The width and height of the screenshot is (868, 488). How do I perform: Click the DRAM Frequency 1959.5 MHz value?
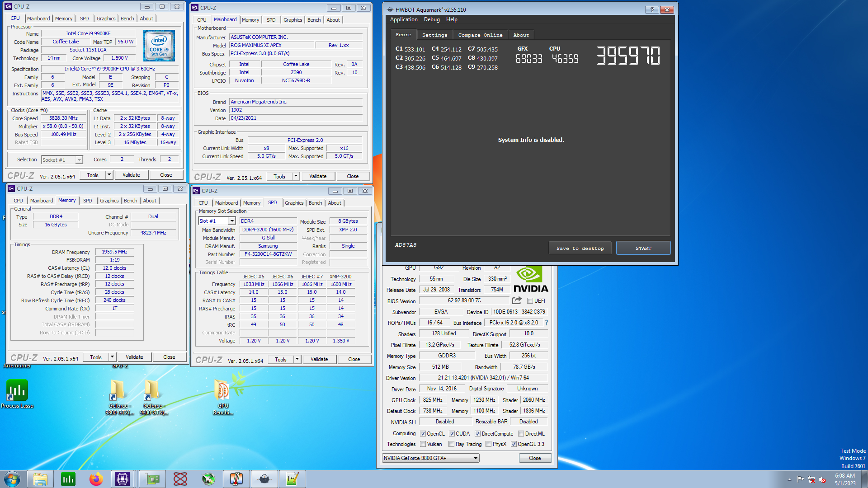coord(114,252)
